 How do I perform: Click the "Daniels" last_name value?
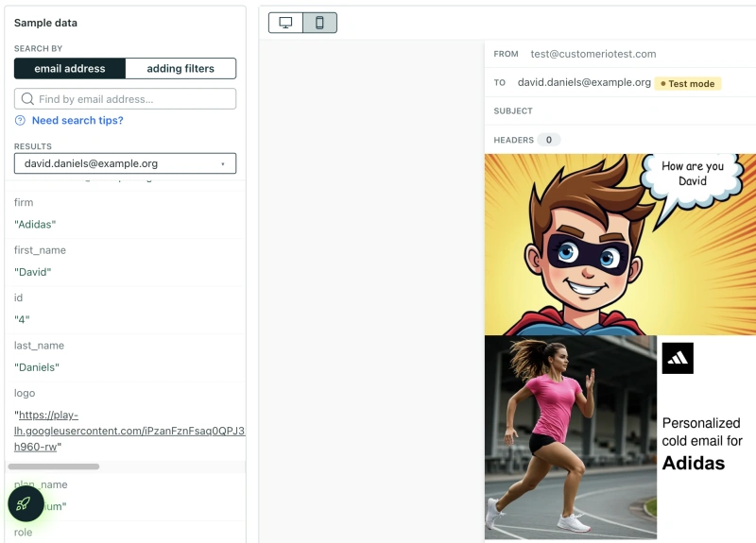tap(37, 367)
